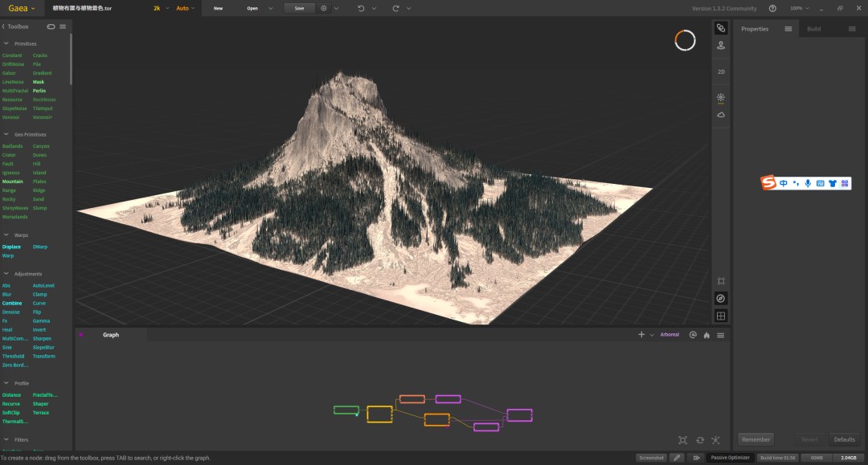Click the redo arrow icon

coord(395,8)
